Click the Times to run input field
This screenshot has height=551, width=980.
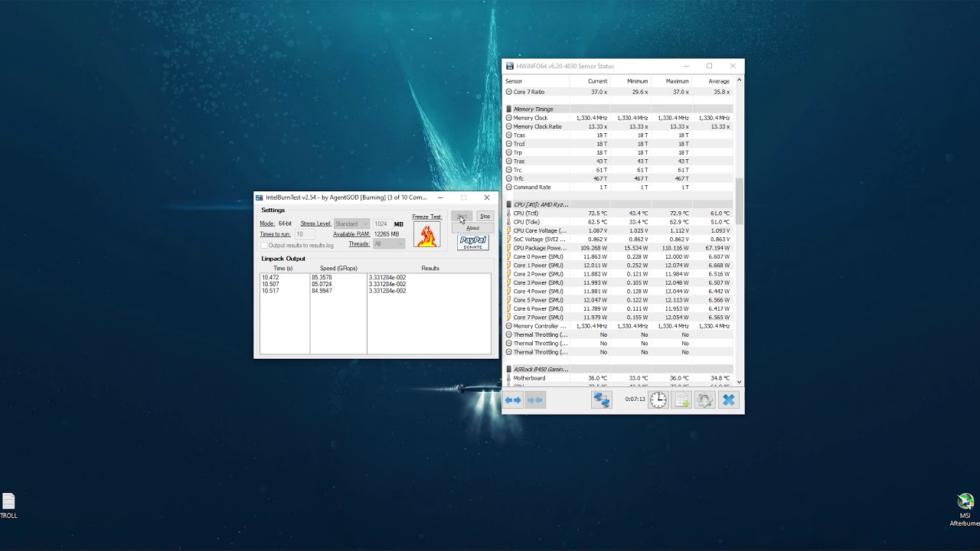point(305,234)
